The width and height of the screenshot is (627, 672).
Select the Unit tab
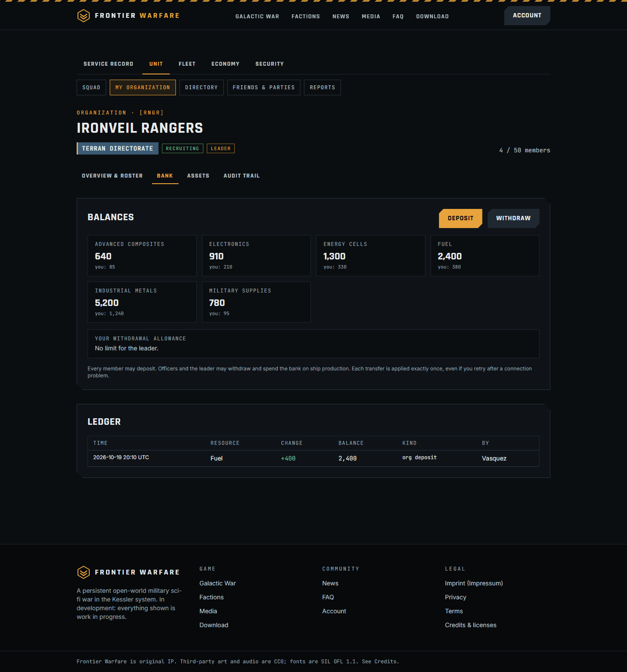tap(156, 64)
